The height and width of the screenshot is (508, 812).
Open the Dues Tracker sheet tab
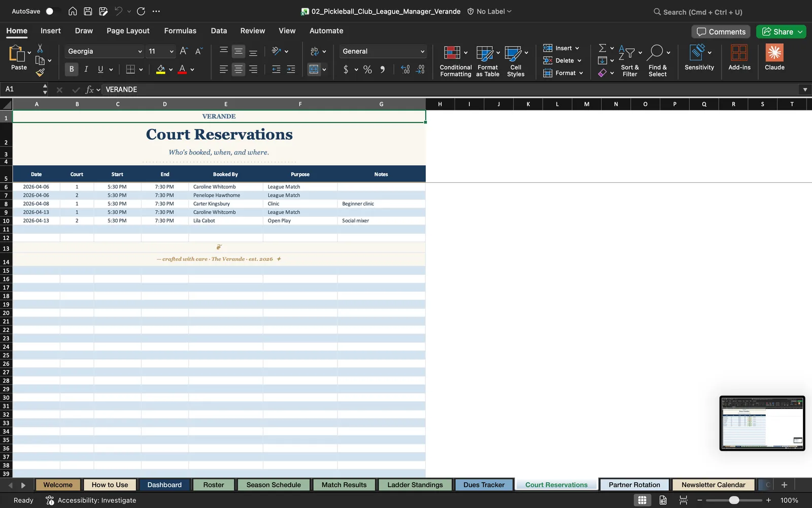(x=484, y=485)
